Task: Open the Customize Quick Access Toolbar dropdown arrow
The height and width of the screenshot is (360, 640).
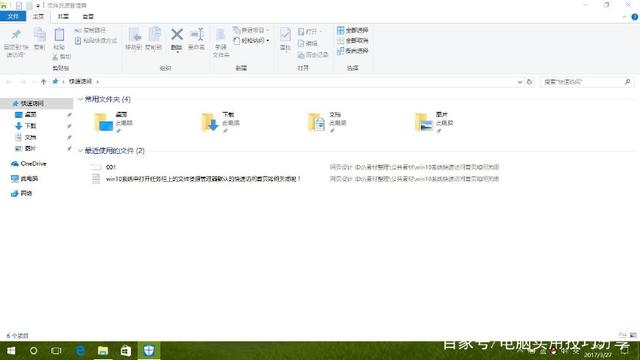Action: click(38, 6)
